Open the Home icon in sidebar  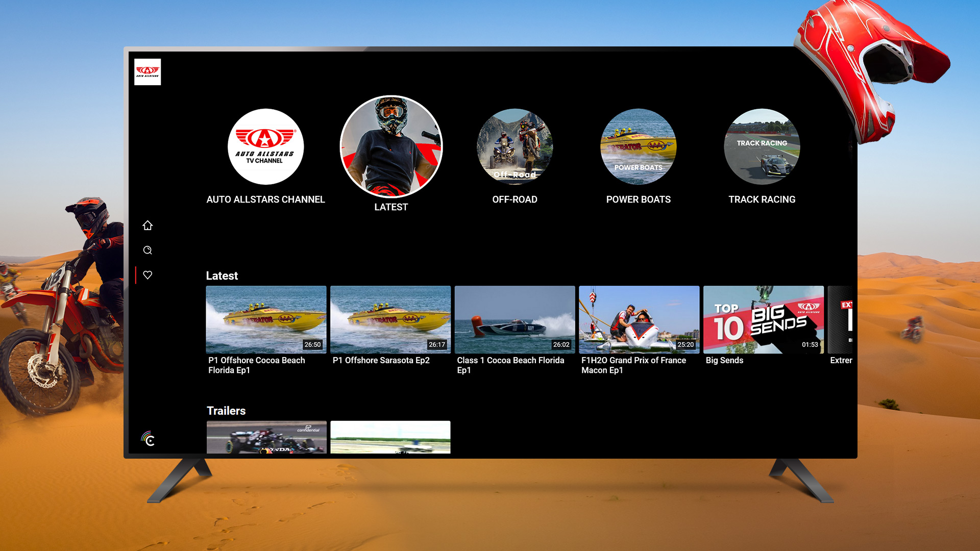(148, 226)
